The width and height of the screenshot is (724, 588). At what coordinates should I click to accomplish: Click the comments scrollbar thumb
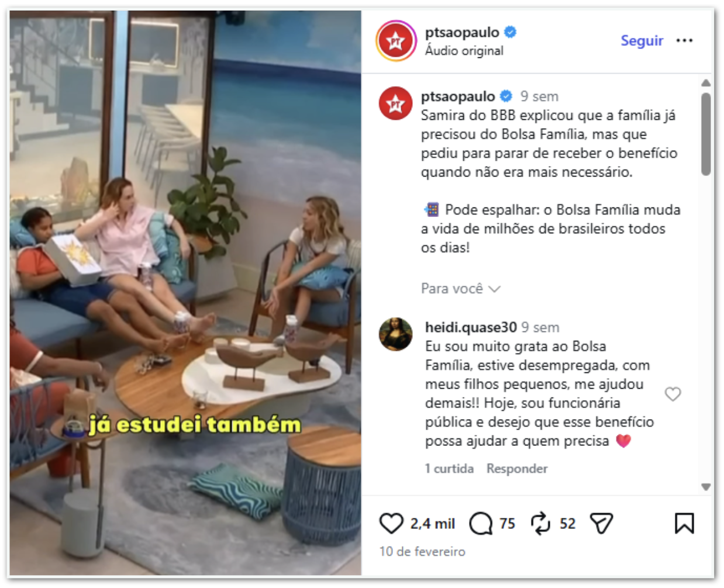tap(706, 134)
